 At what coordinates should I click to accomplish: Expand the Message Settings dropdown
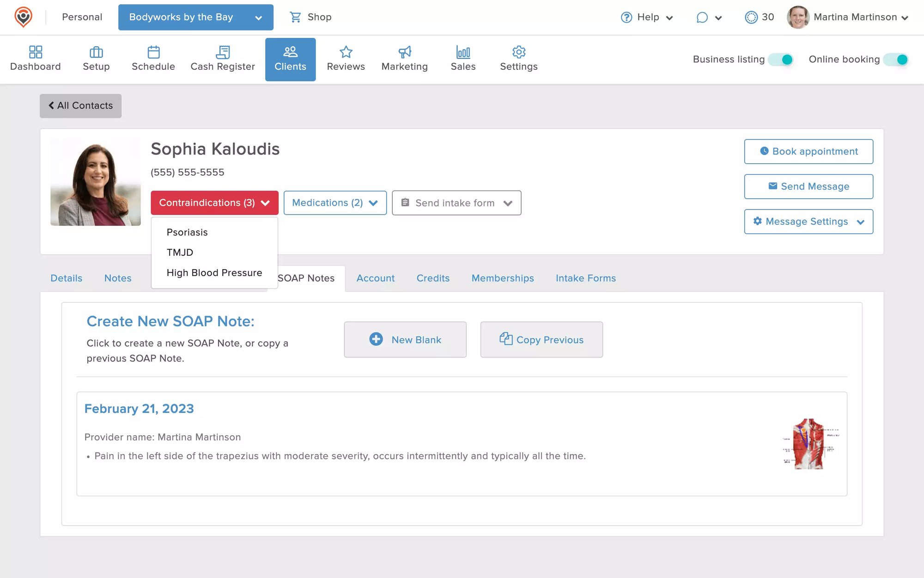(x=808, y=221)
